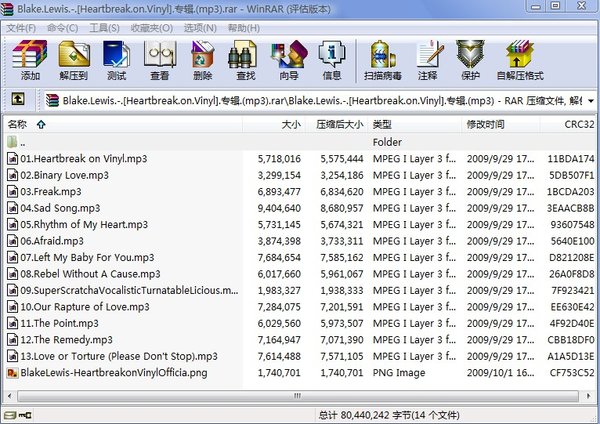The image size is (600, 424).
Task: Select file 05.Rhythm of My Heart.mp3
Action: 84,225
